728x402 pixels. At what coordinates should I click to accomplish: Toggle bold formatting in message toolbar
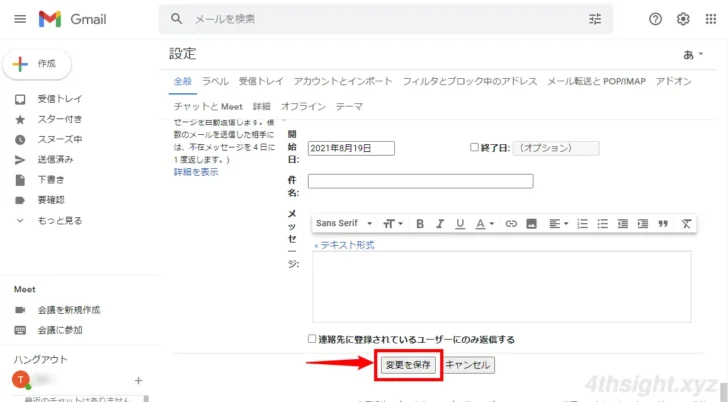point(420,224)
